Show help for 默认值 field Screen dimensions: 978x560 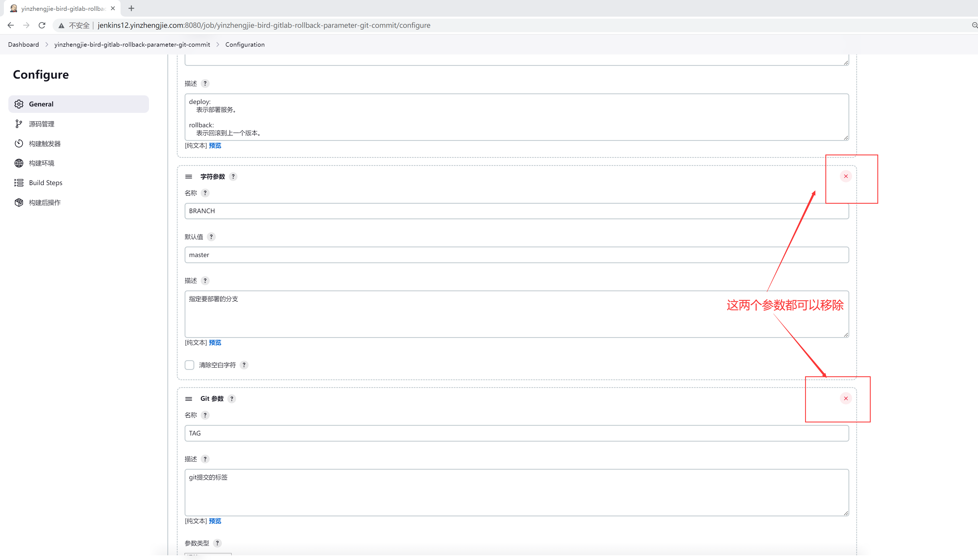[211, 237]
